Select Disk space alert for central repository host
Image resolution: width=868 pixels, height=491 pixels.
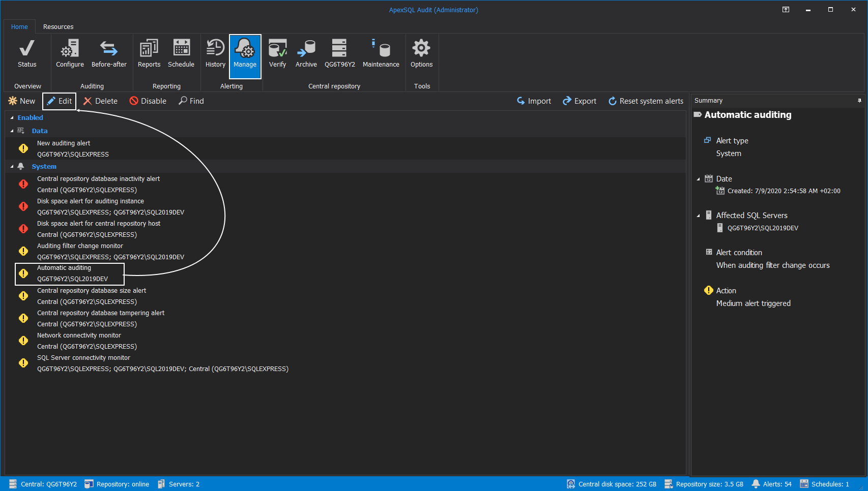pyautogui.click(x=346, y=229)
